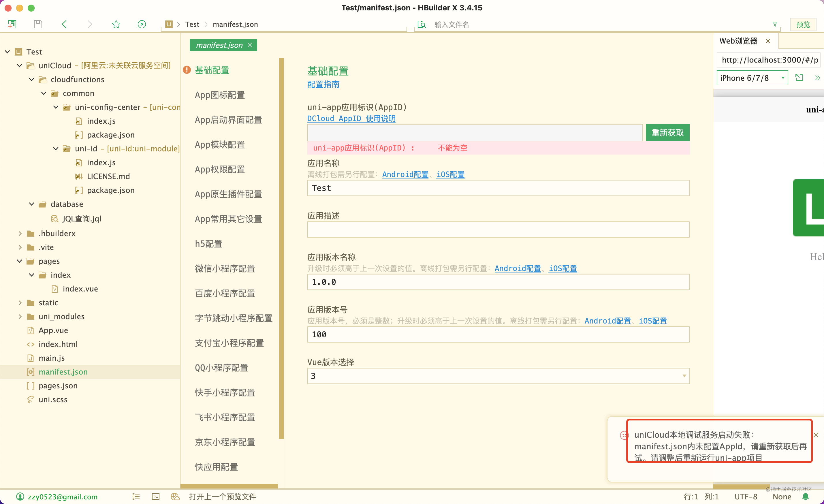Click the browser rotate screen icon
Viewport: 824px width, 504px height.
799,78
